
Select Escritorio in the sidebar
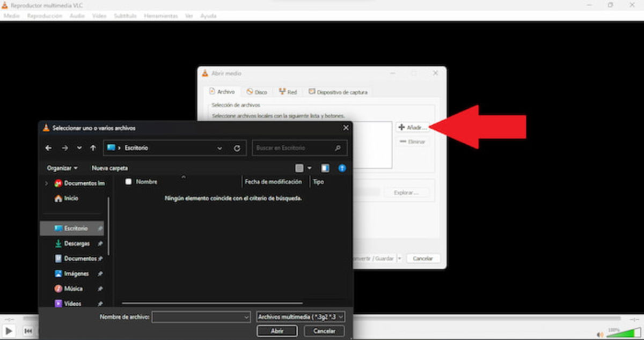tap(72, 228)
